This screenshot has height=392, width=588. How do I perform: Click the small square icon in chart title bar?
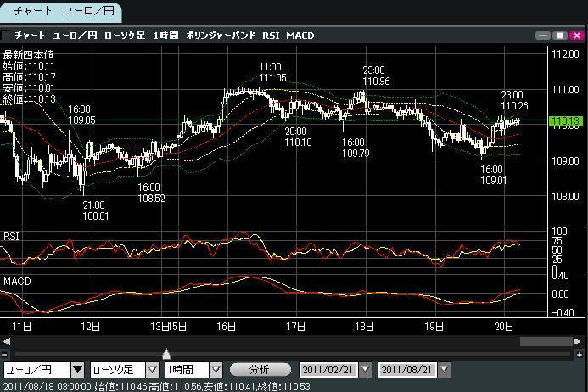pos(7,36)
